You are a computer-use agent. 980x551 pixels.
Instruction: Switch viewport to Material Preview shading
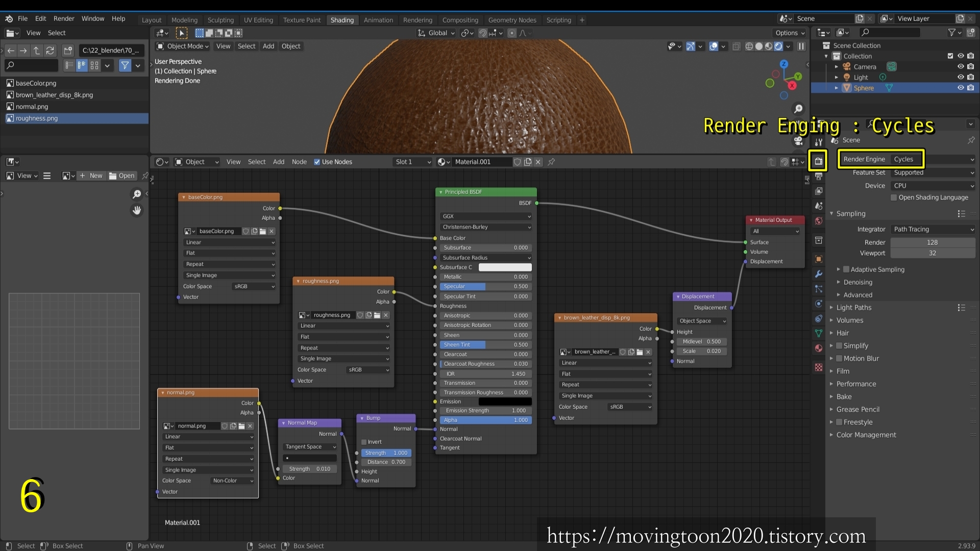[769, 46]
